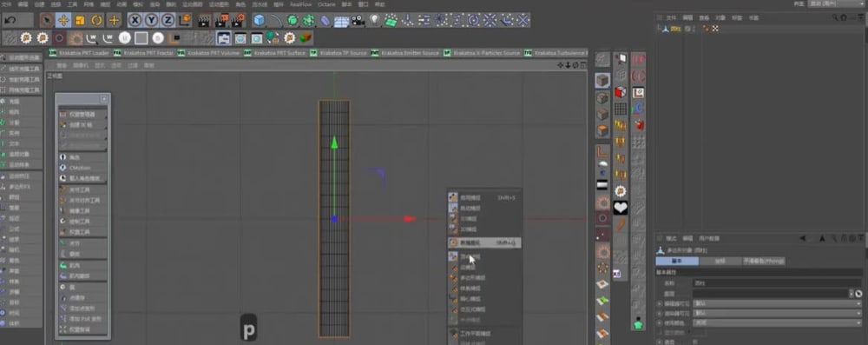Click the up arrow in attribute manager header

tap(822, 238)
